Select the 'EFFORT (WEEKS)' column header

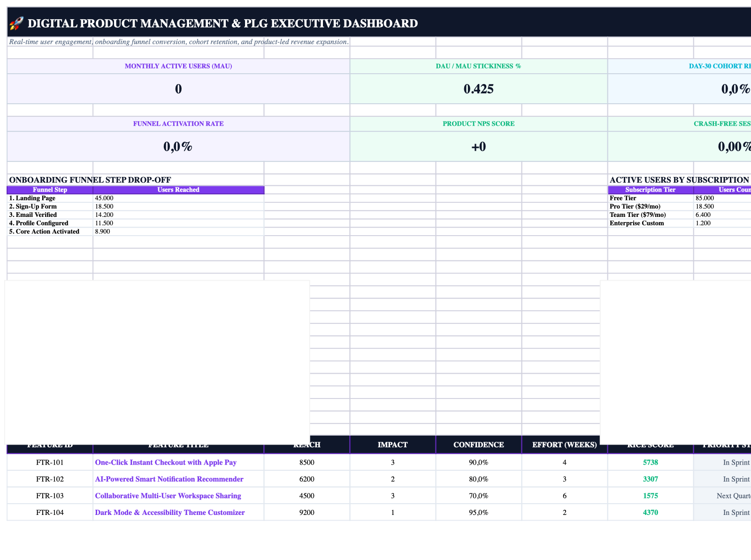click(x=565, y=445)
